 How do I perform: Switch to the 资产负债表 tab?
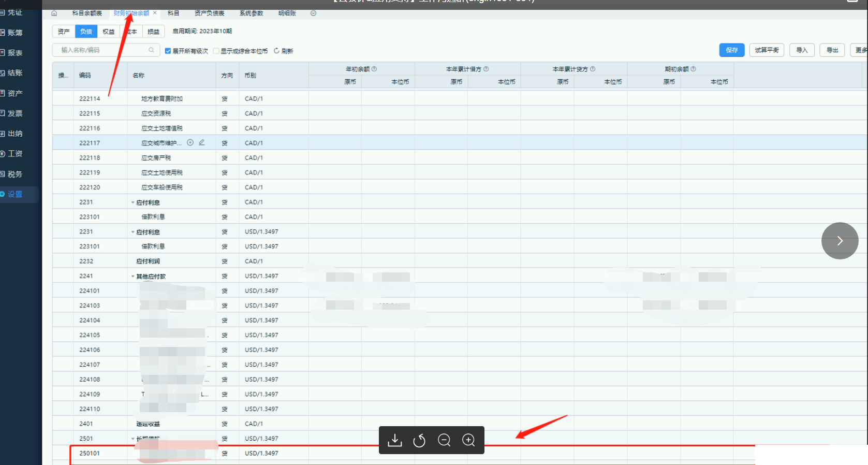[209, 13]
